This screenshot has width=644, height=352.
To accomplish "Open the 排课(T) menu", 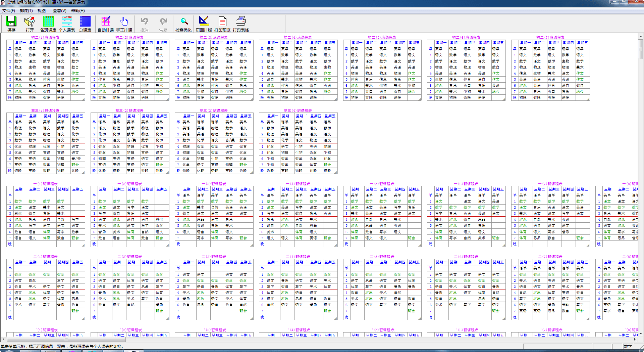I will (x=26, y=11).
